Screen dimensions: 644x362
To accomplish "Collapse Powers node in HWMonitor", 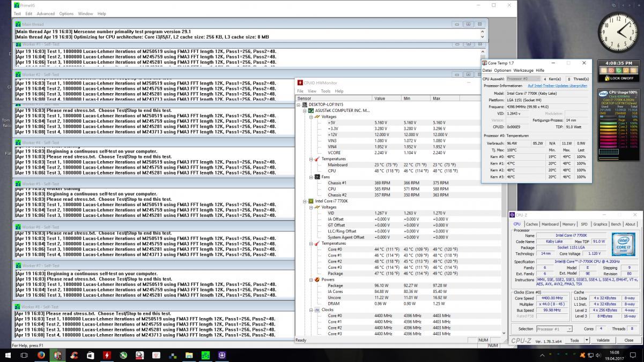I will coord(312,280).
